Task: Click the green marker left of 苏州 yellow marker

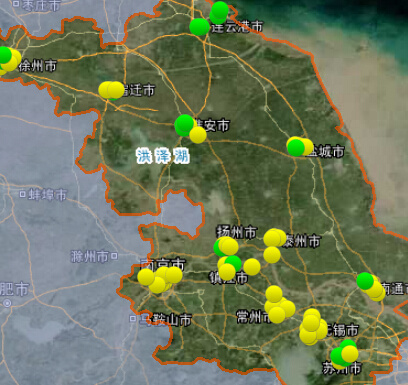Action: click(x=338, y=356)
